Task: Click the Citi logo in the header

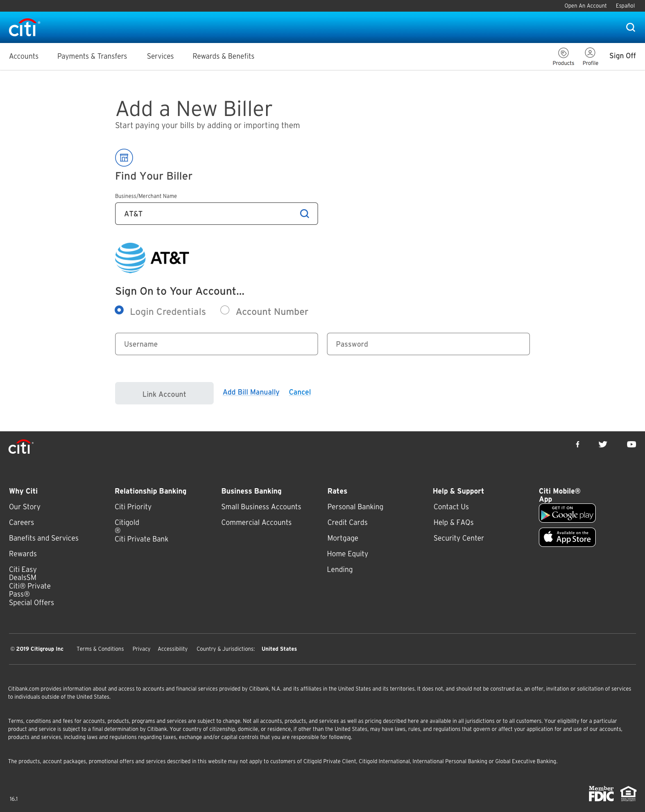Action: pos(24,28)
